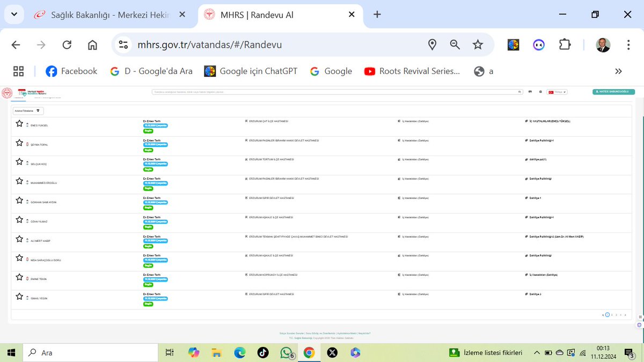The image size is (644, 362).
Task: Switch to the Sağlık Bakanlığı Merkezi Hekim tab
Action: [x=110, y=15]
